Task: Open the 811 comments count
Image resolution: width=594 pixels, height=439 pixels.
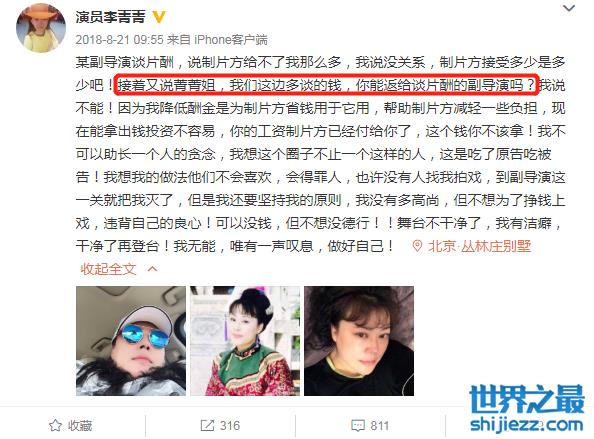Action: tap(380, 426)
